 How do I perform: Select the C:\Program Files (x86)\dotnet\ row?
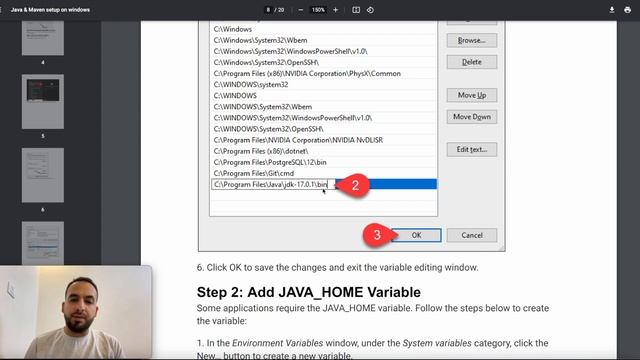323,151
